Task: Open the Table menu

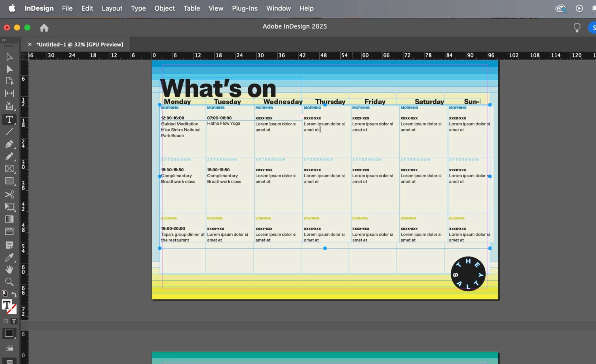Action: click(x=191, y=8)
